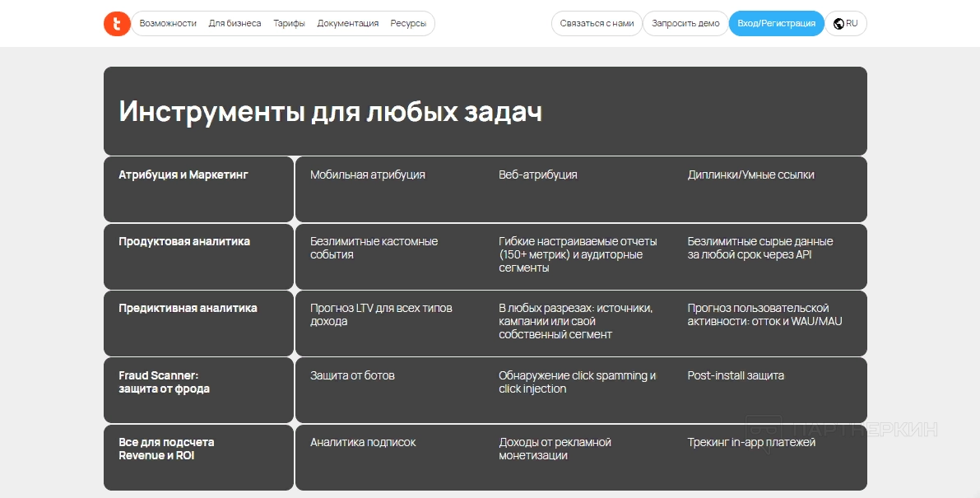Image resolution: width=980 pixels, height=498 pixels.
Task: Click the orange site logo icon
Action: pyautogui.click(x=117, y=24)
